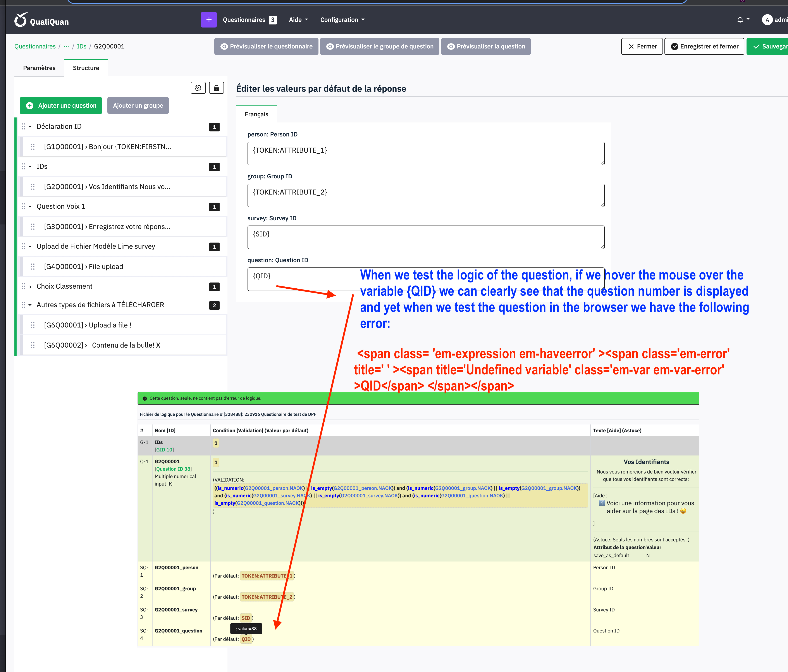The width and height of the screenshot is (788, 672).
Task: Click Ajouter une question button
Action: click(61, 106)
